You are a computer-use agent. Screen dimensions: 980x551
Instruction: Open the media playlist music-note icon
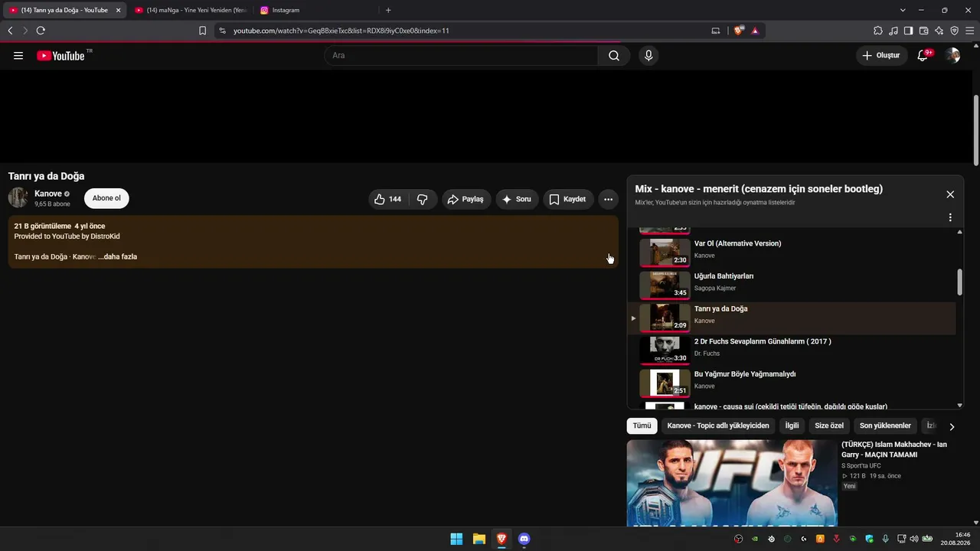tap(893, 31)
